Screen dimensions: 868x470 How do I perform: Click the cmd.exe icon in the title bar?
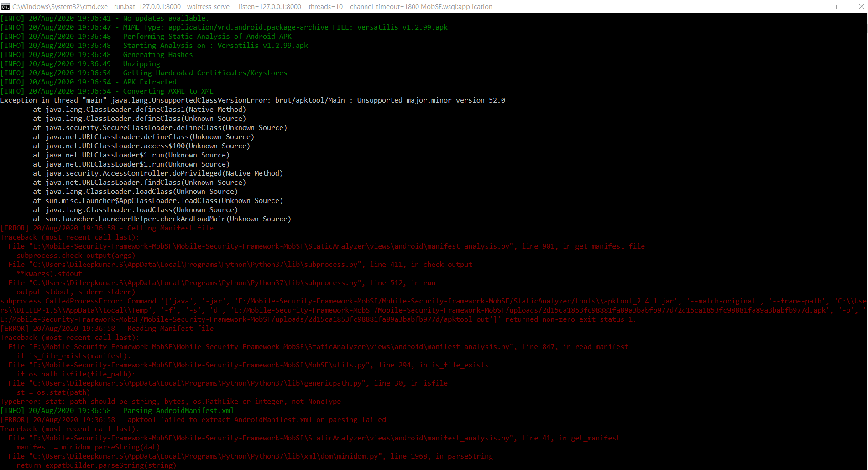(5, 6)
